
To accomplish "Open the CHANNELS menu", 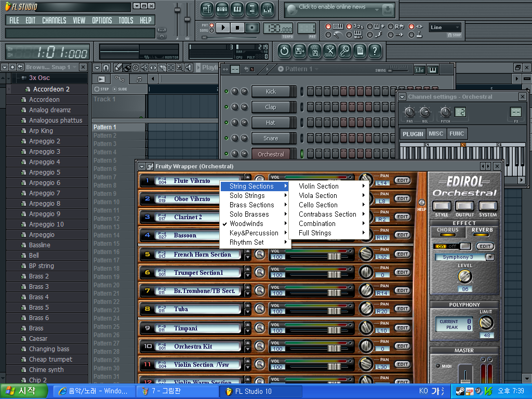I will [54, 20].
